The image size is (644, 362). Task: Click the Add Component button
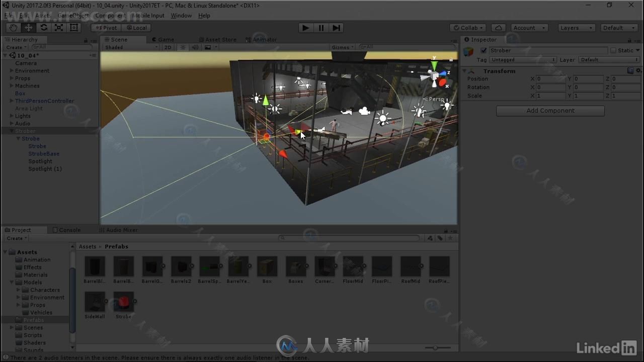click(550, 111)
